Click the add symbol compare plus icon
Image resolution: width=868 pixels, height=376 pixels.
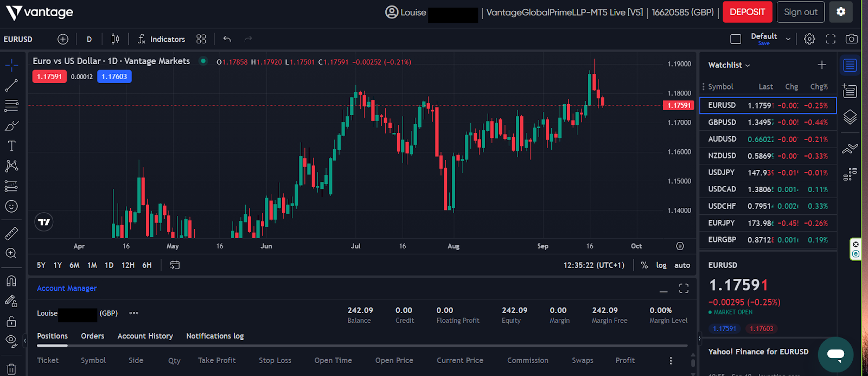(63, 39)
